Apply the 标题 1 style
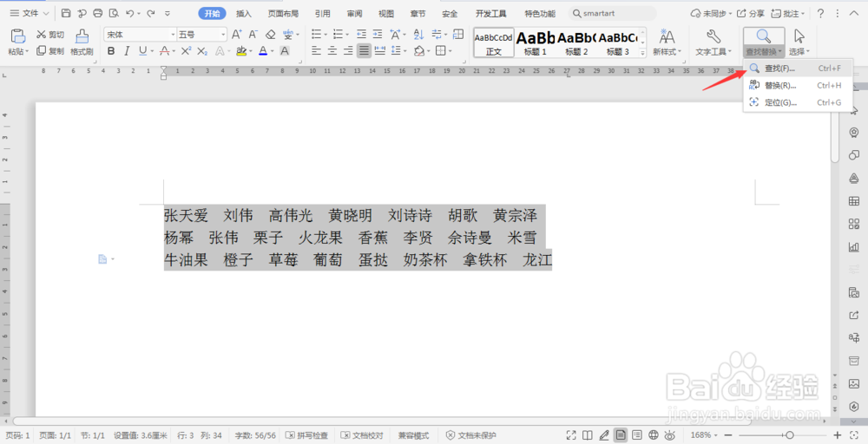The height and width of the screenshot is (444, 868). pos(536,42)
